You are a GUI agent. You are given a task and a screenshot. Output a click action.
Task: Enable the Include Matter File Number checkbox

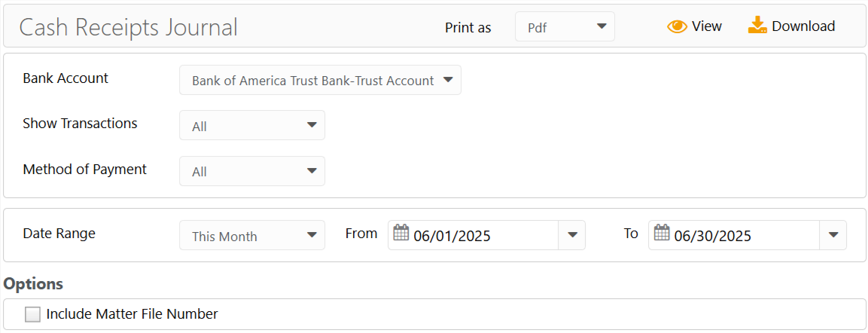(x=32, y=314)
